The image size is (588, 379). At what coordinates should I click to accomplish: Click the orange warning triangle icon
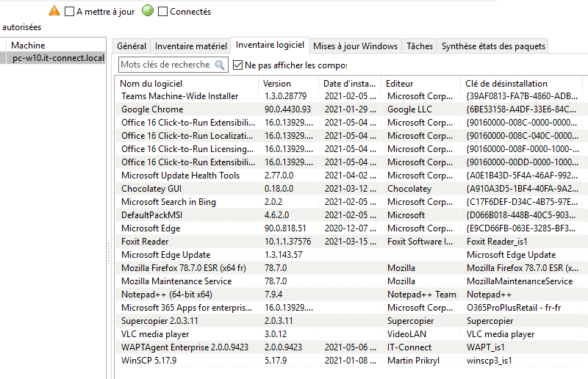click(x=54, y=11)
